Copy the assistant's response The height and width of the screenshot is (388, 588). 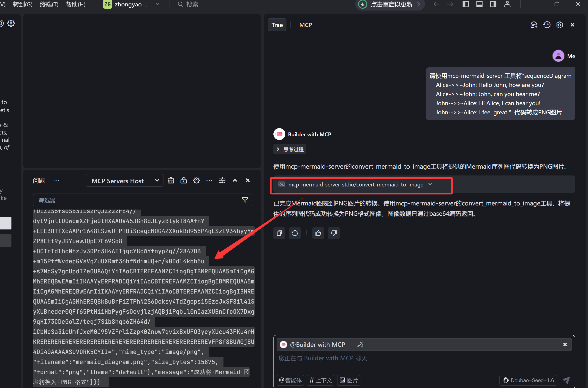pyautogui.click(x=279, y=233)
